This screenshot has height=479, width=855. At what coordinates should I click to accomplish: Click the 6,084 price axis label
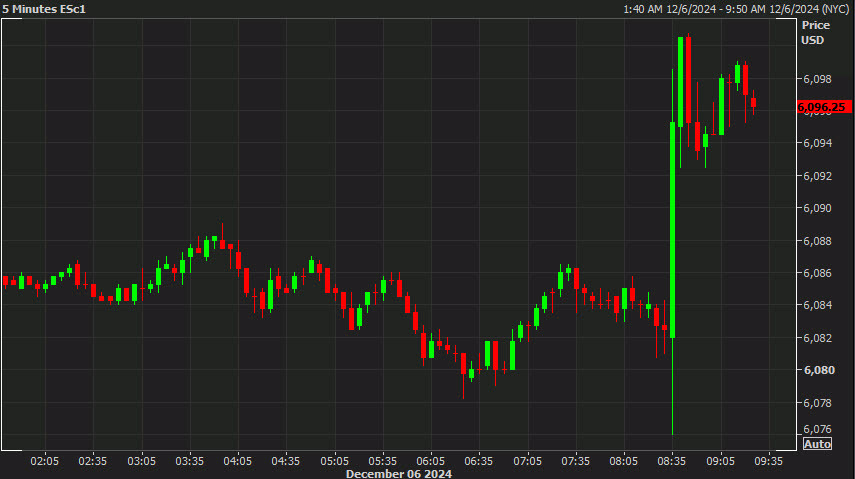point(817,305)
